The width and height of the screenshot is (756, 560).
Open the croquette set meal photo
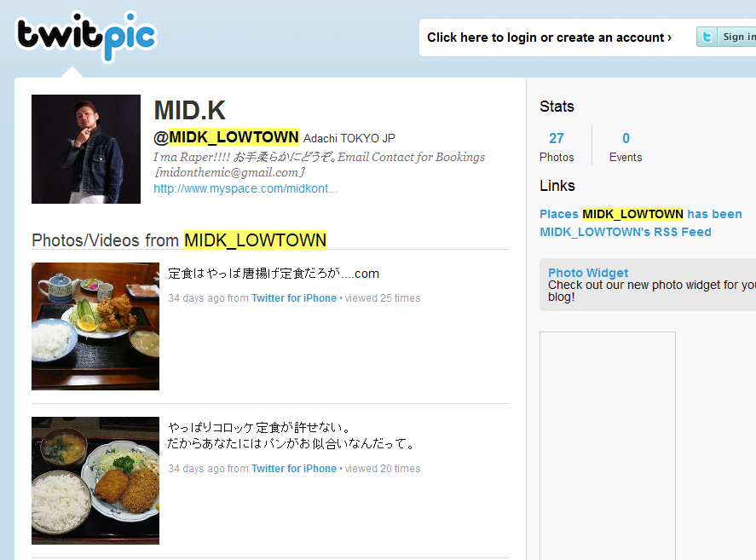click(95, 481)
